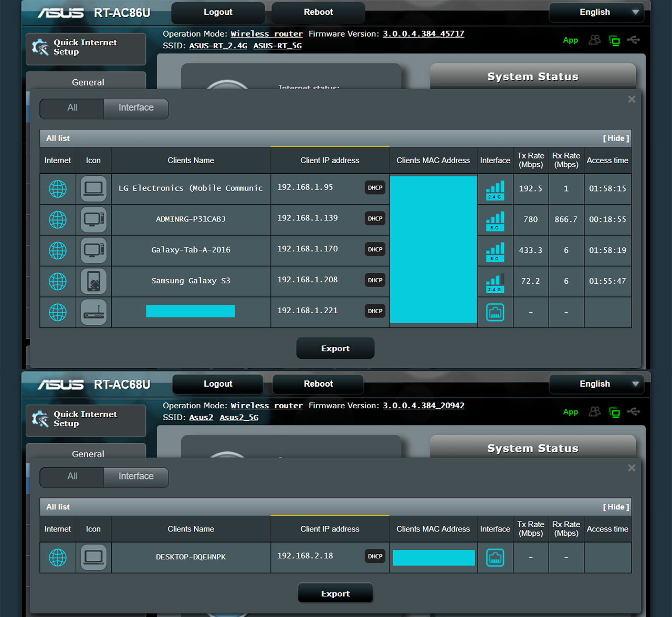Click DHCP badge for 192.168.1.139
The height and width of the screenshot is (617, 672).
tap(375, 219)
